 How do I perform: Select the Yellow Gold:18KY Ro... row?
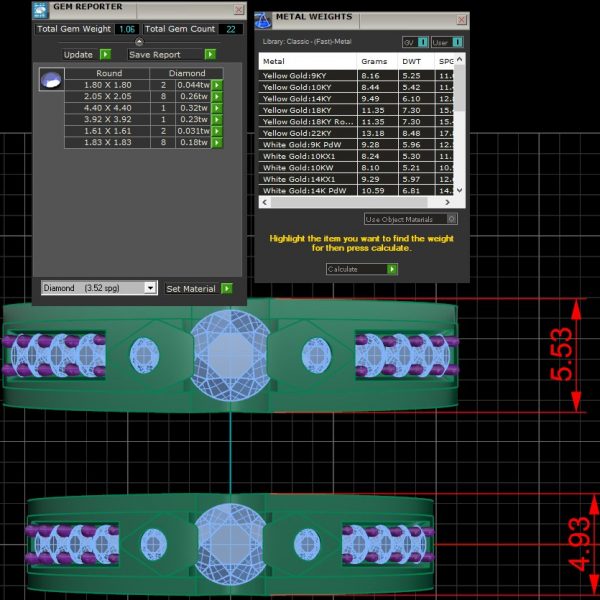356,121
